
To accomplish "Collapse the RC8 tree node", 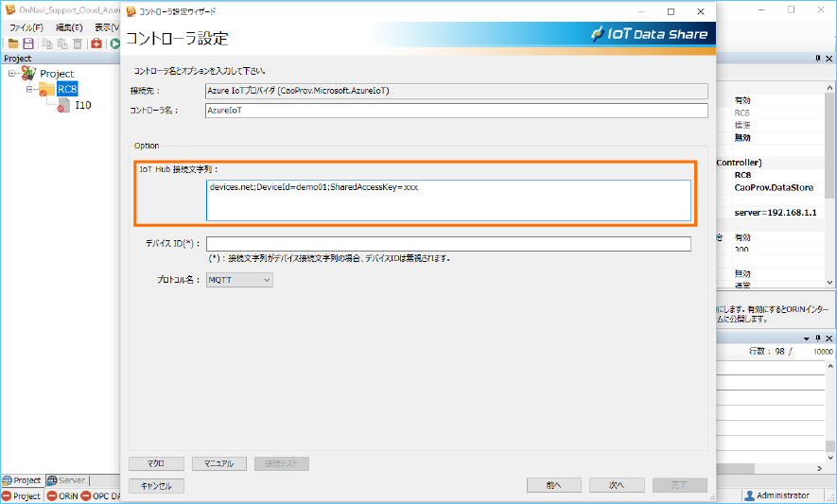I will [x=29, y=89].
